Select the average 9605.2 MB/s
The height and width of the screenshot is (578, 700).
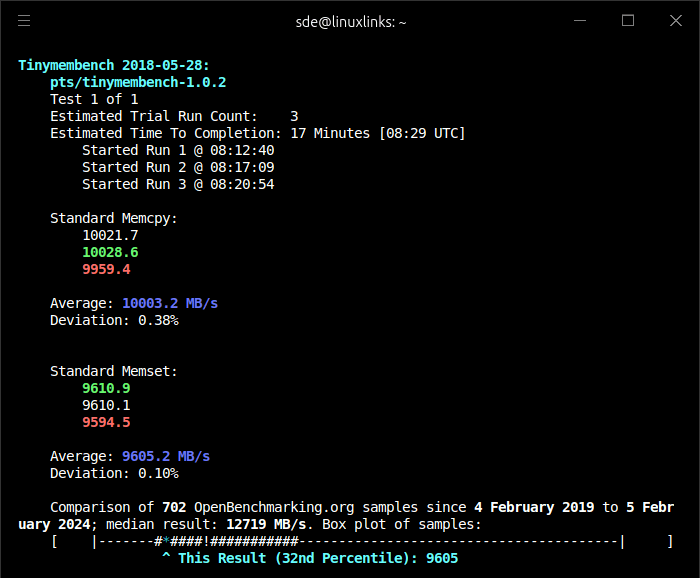[x=166, y=456]
